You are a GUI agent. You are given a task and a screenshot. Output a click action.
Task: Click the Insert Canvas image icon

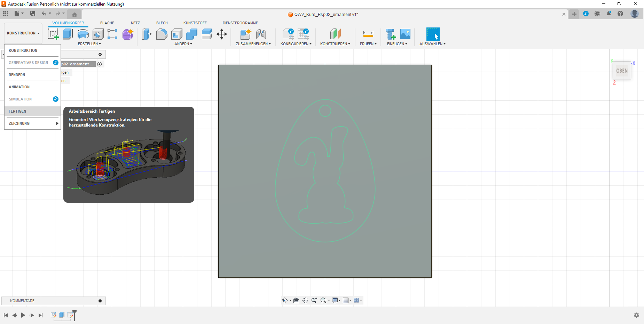tap(405, 34)
